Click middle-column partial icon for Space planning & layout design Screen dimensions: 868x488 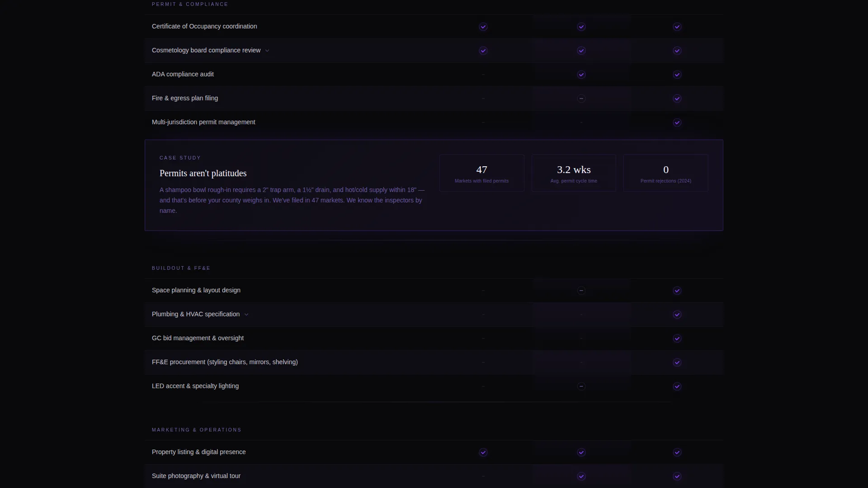tap(581, 291)
